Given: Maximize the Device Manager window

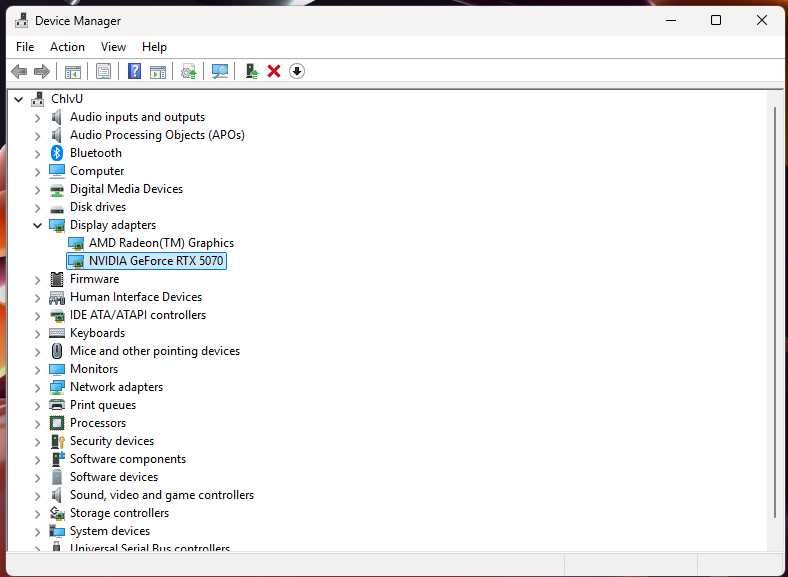Looking at the screenshot, I should (x=716, y=21).
